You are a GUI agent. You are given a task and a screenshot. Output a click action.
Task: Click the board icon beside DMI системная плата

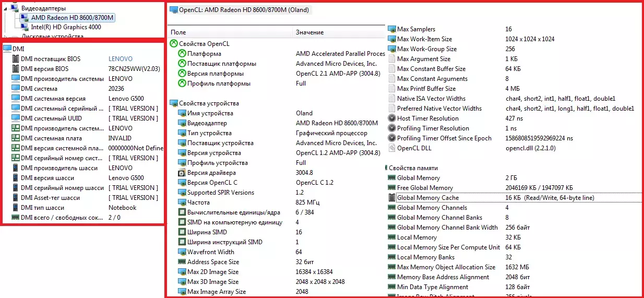pos(15,138)
